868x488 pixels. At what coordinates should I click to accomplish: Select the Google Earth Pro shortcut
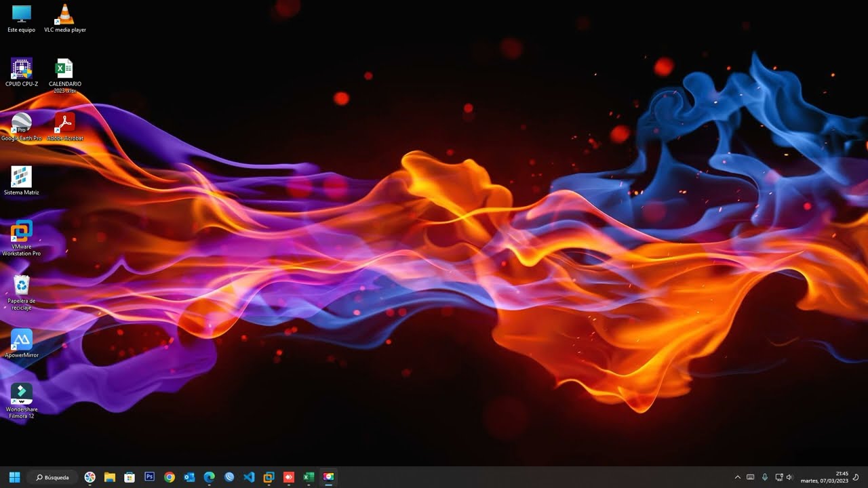[x=22, y=127]
